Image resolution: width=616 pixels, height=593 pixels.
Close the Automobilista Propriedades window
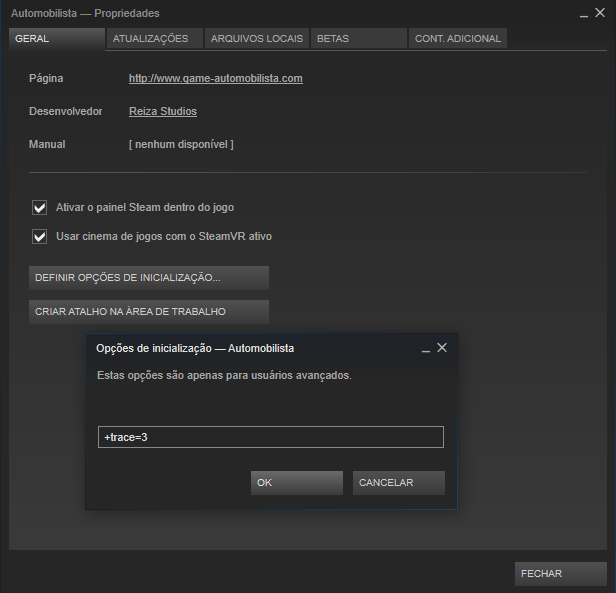pos(600,13)
